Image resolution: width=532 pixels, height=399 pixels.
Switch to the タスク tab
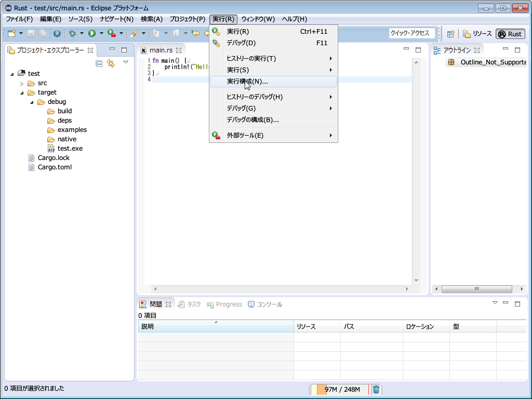pyautogui.click(x=189, y=304)
